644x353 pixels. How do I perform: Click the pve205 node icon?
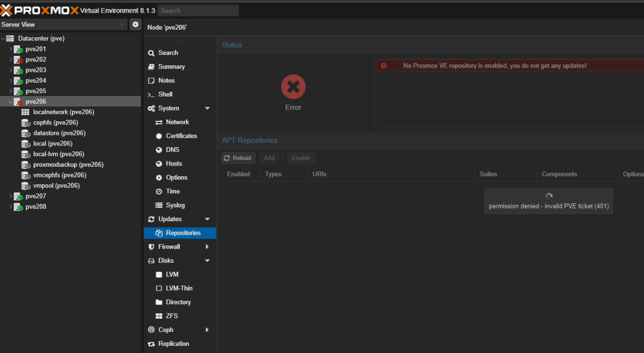point(18,92)
